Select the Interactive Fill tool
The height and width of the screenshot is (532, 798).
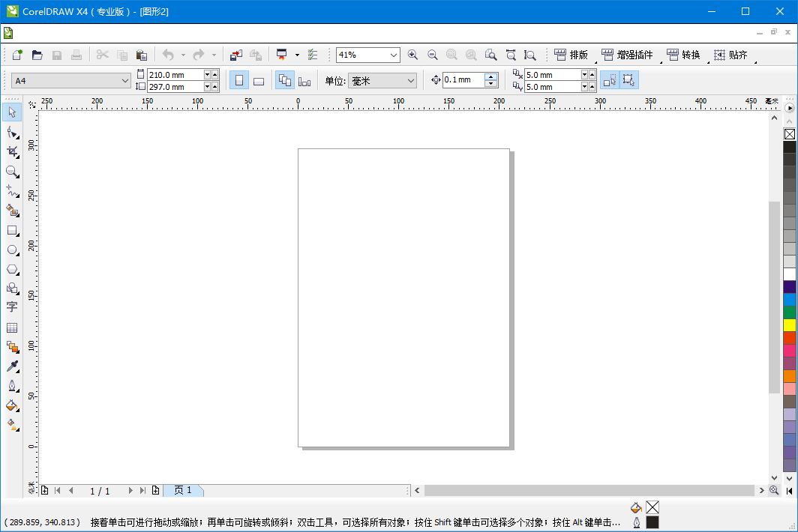coord(12,425)
